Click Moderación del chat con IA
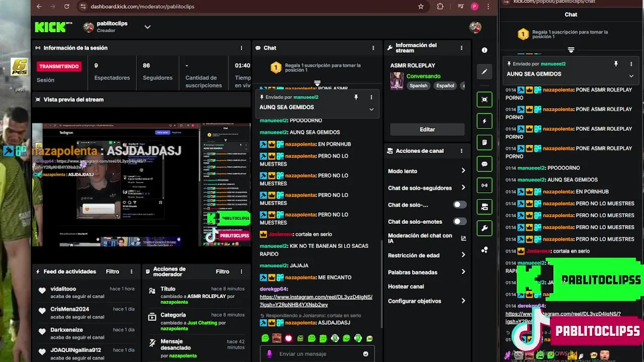644x362 pixels. [x=420, y=238]
